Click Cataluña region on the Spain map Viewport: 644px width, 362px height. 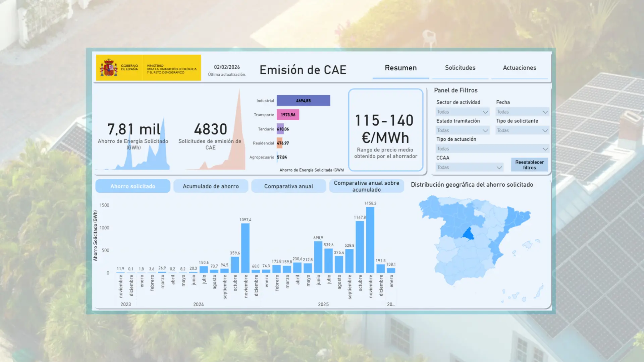(x=516, y=219)
